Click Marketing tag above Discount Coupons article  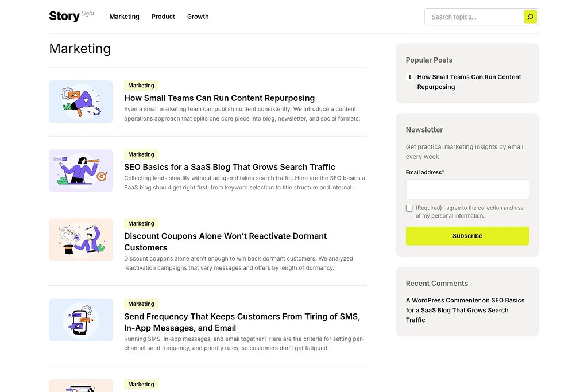click(141, 223)
